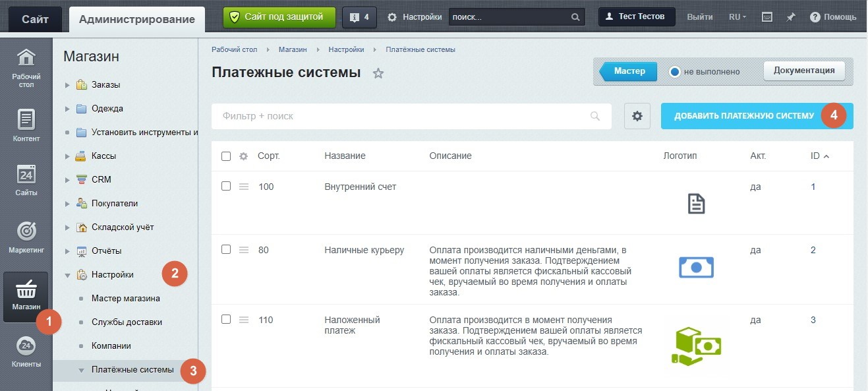Collapse the Настройки tree section
Viewport: 868px width, 391px height.
[x=67, y=275]
